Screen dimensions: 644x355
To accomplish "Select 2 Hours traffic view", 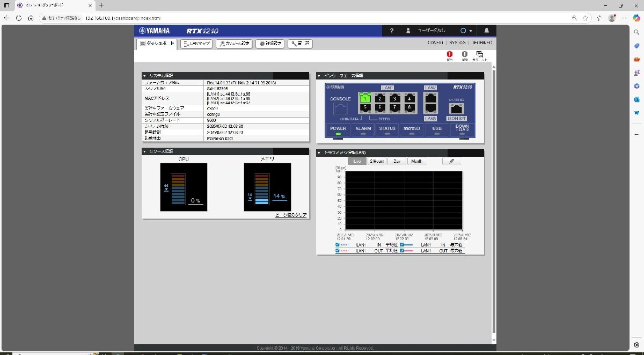I will point(377,161).
